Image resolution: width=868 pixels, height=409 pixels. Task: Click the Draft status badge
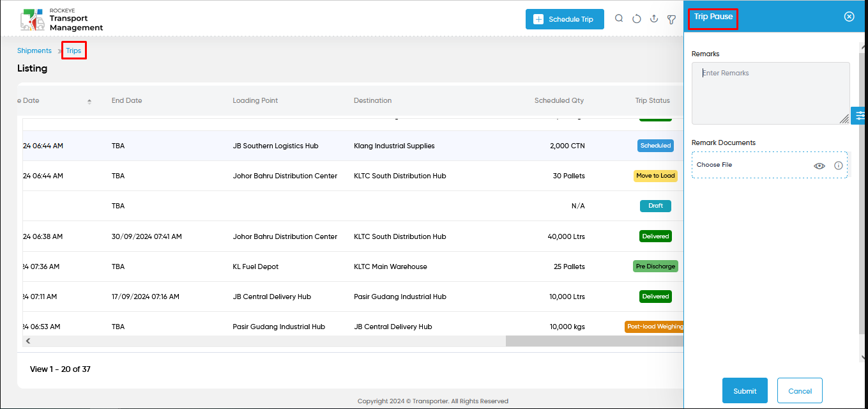(x=656, y=206)
